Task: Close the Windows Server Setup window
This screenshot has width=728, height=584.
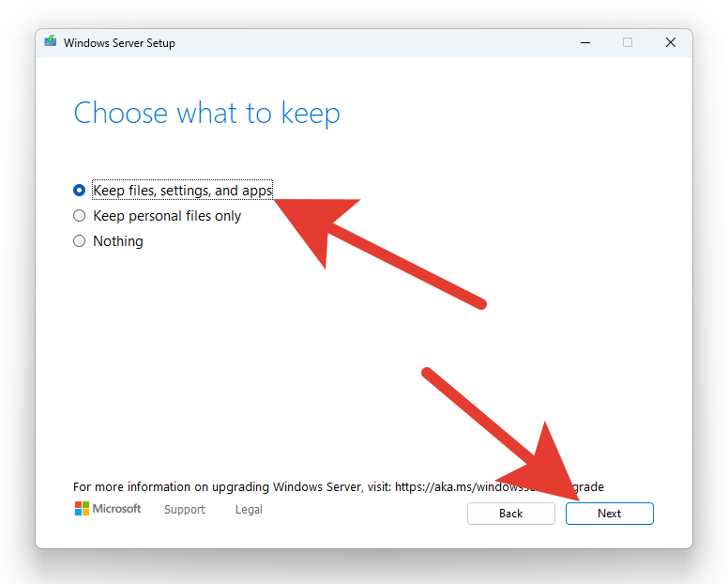Action: click(671, 43)
